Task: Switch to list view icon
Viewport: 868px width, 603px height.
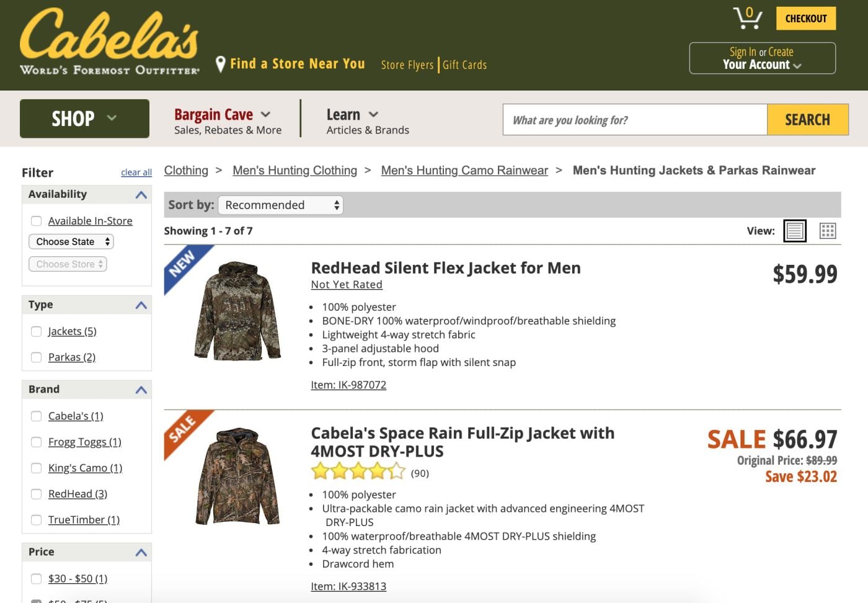Action: click(x=795, y=231)
